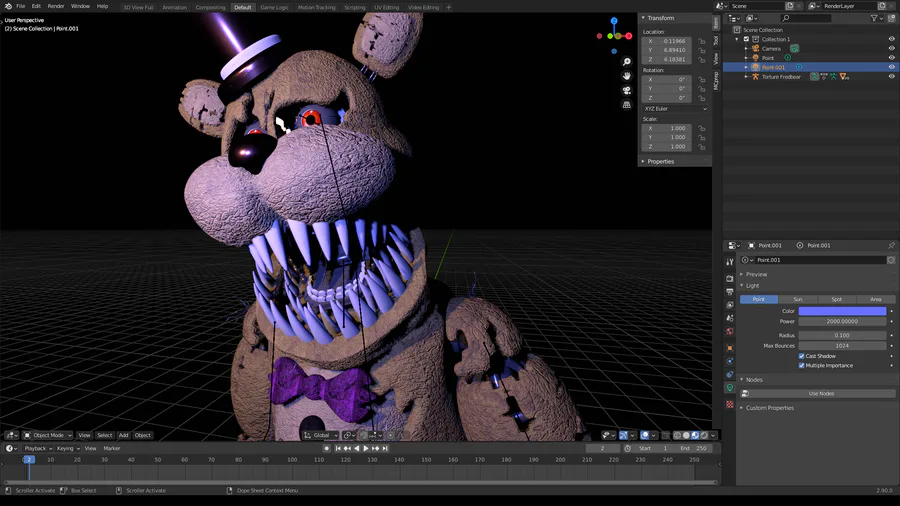Screen dimensions: 900x506
Task: Open the View Layer properties tab icon
Action: (x=730, y=305)
